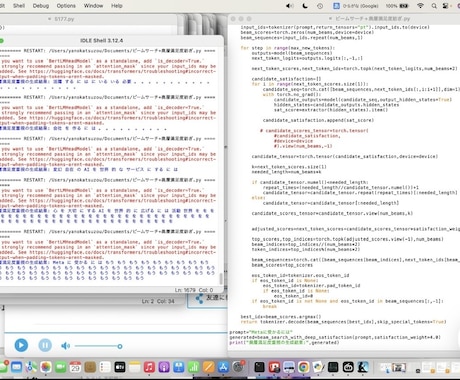Open Notes from the dock
Viewport: 460px width, 380px height.
pos(134,367)
